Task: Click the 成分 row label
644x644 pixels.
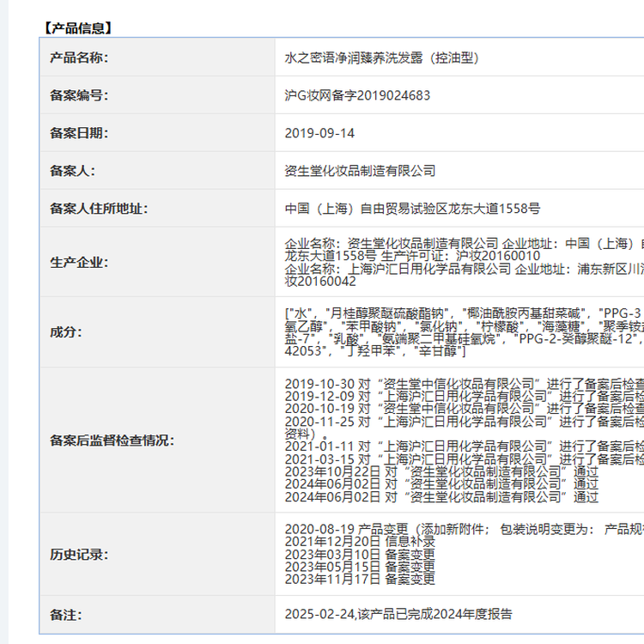Action: coord(67,331)
